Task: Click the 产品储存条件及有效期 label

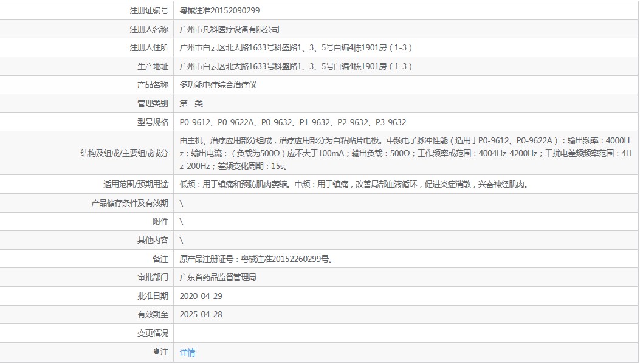Action: [130, 203]
